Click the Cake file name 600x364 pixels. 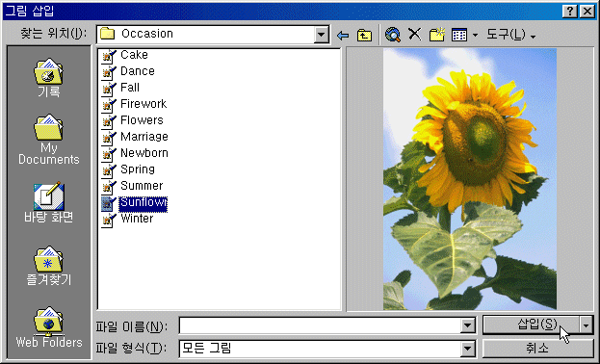pyautogui.click(x=134, y=55)
